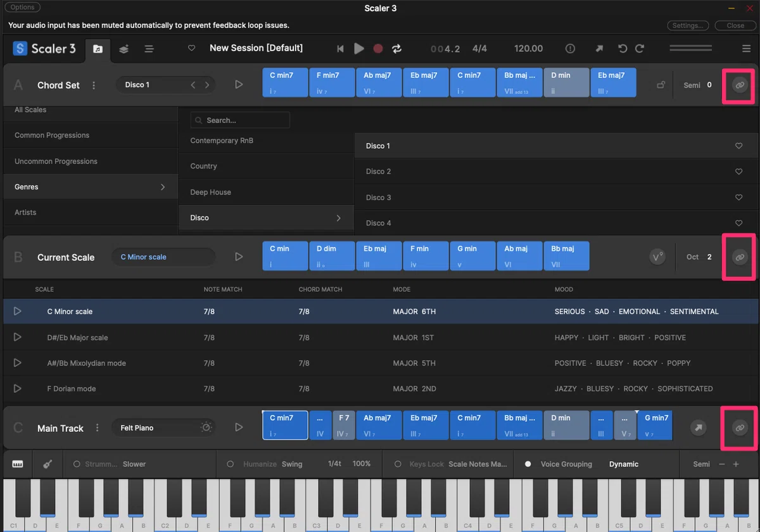Enable the Strumming radio toggle
The image size is (760, 532).
(x=77, y=464)
